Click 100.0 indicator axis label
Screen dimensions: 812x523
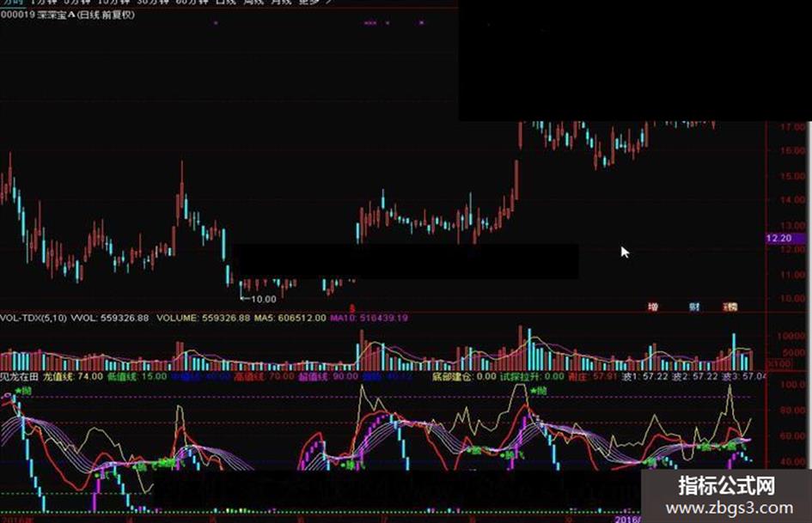[x=792, y=384]
